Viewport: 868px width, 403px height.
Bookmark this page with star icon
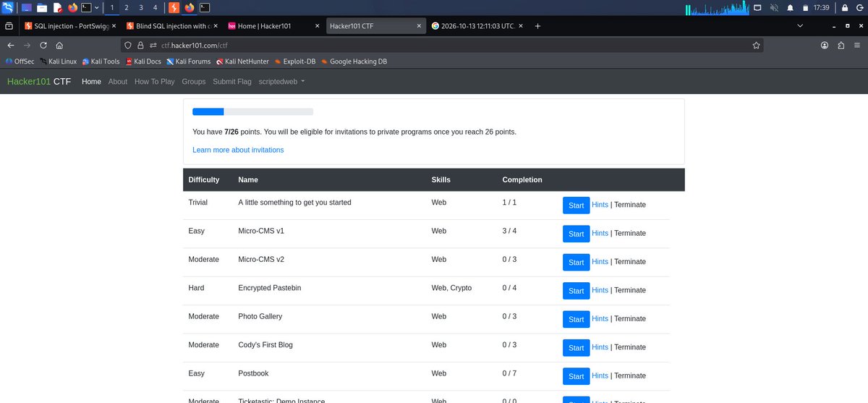point(756,45)
